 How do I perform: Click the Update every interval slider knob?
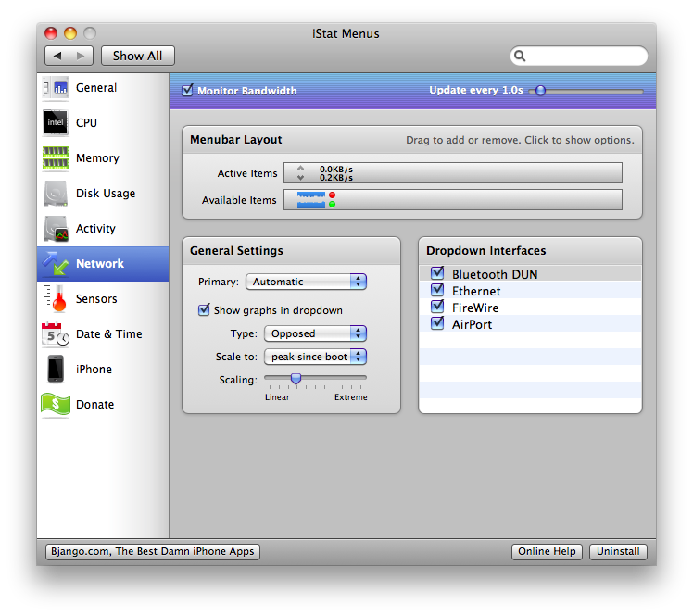(540, 91)
